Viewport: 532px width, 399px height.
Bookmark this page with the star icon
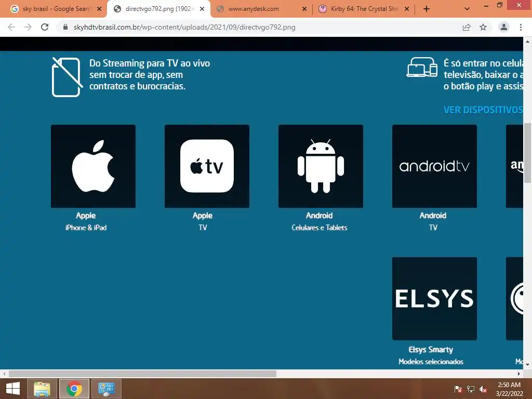(483, 27)
